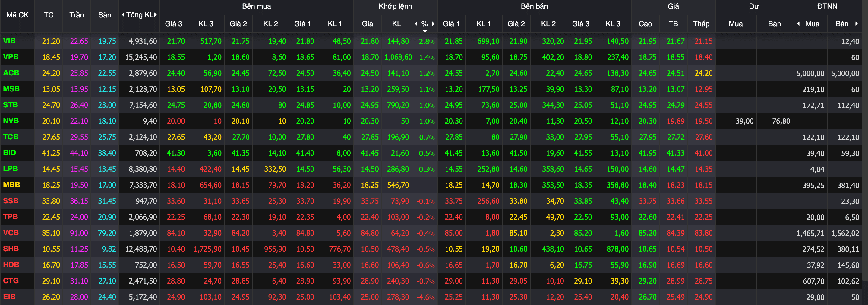Click EIB percent change -4.6%
868x305 pixels.
pos(425,297)
